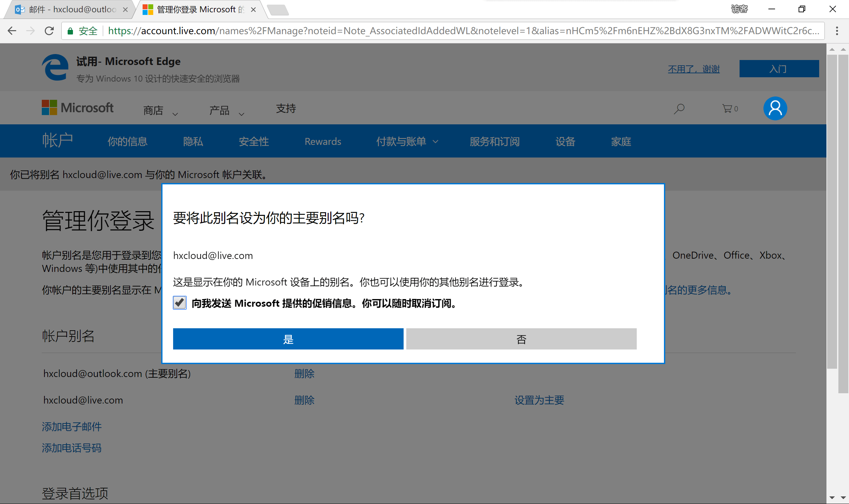Open Chrome three-dot menu
849x504 pixels.
837,31
